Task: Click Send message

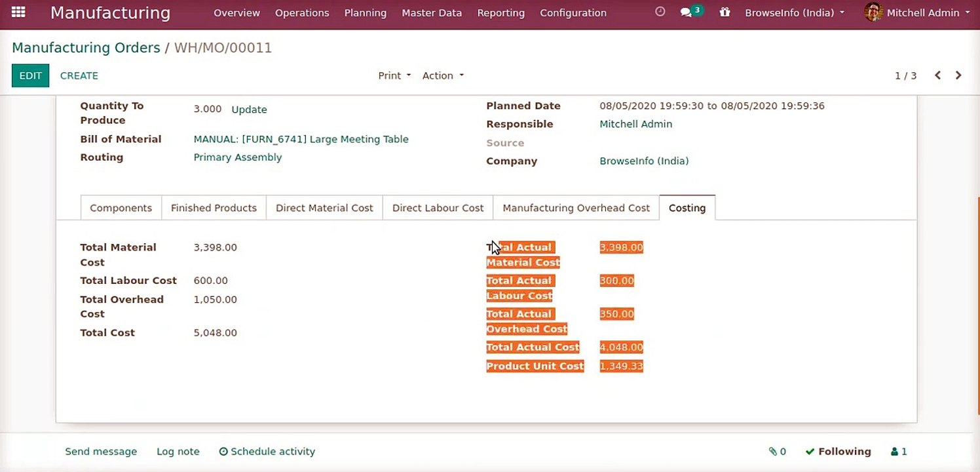Action: point(101,452)
